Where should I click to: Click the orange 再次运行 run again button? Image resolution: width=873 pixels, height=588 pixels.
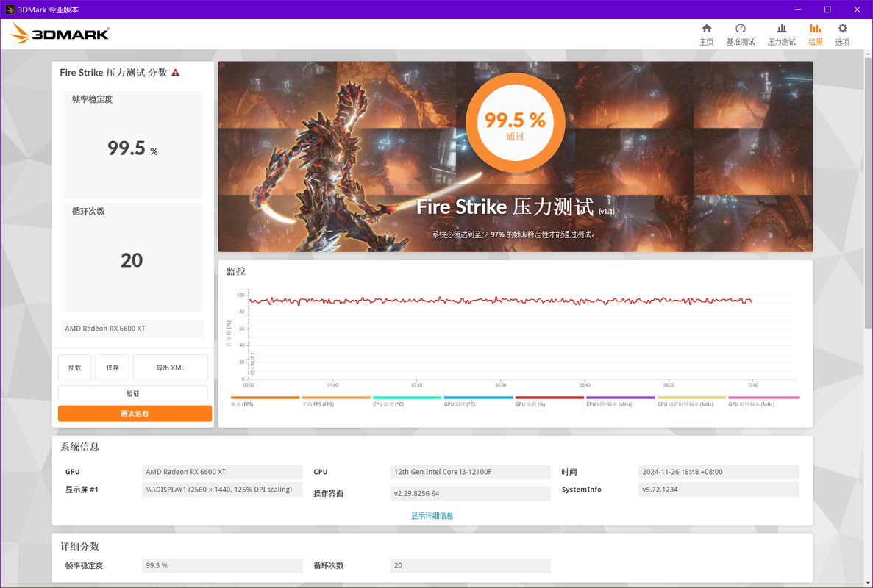pyautogui.click(x=135, y=413)
